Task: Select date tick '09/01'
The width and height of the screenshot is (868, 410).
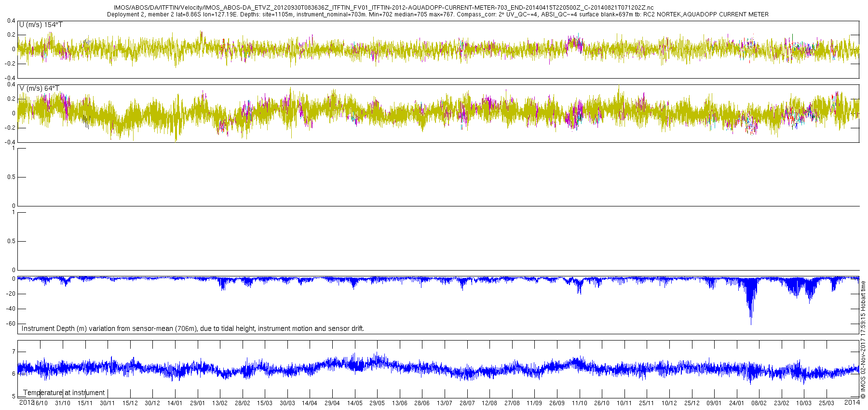Action: tap(714, 403)
